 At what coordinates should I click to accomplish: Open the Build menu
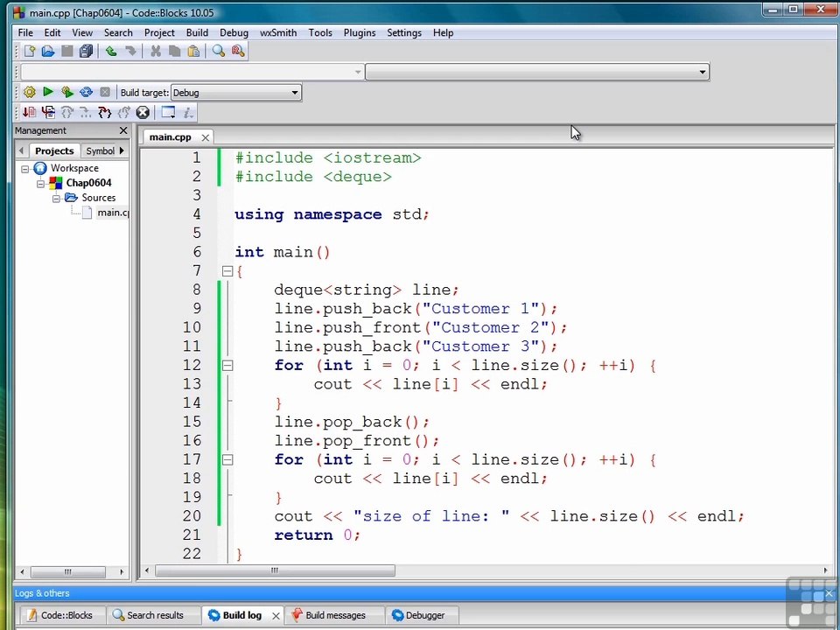pyautogui.click(x=197, y=32)
